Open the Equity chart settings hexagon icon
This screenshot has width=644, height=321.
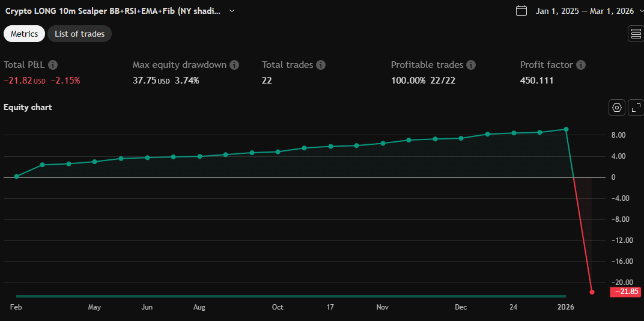616,108
